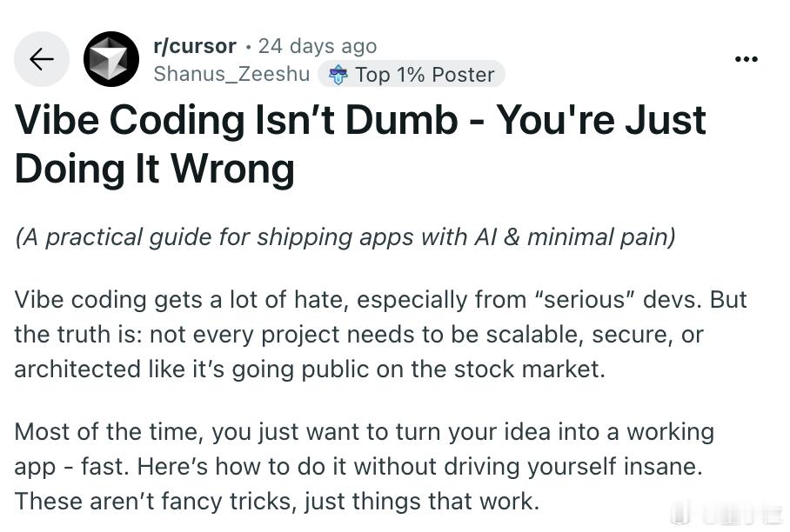Go back using the left arrow button
Viewport: 790px width, 532px height.
[41, 59]
